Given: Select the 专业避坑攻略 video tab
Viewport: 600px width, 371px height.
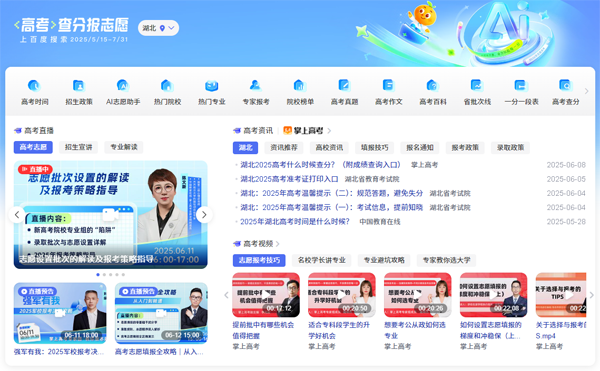Looking at the screenshot, I should [384, 260].
